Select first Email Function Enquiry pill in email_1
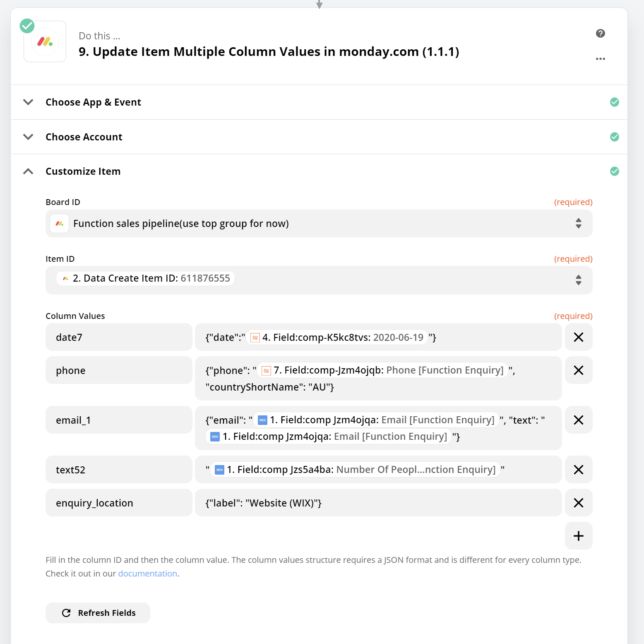Image resolution: width=644 pixels, height=644 pixels. click(376, 420)
